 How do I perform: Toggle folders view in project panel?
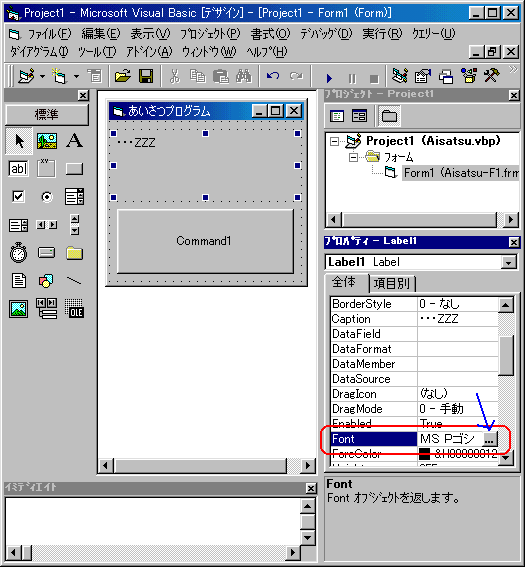pyautogui.click(x=389, y=116)
